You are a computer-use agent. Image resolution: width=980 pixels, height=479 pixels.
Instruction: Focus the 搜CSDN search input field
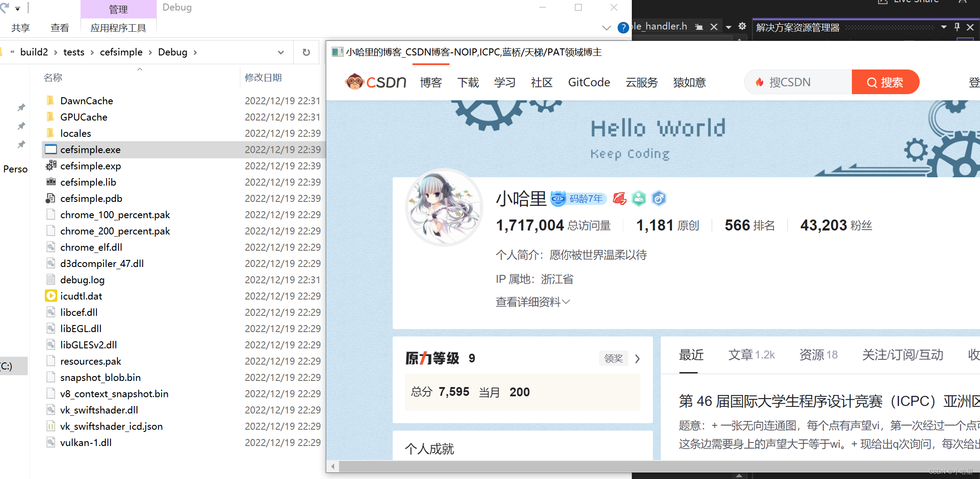[798, 82]
